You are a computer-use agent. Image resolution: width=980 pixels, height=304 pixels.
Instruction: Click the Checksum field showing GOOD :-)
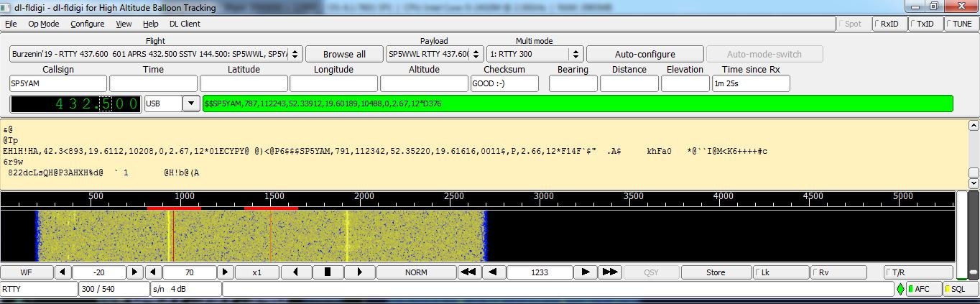(504, 83)
